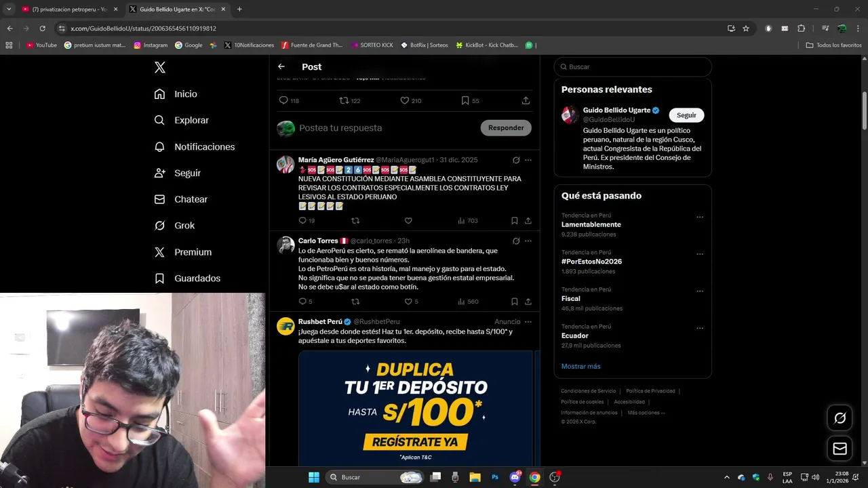The height and width of the screenshot is (488, 868).
Task: Reply to María Agüero's post showing 19
Action: pos(302,220)
